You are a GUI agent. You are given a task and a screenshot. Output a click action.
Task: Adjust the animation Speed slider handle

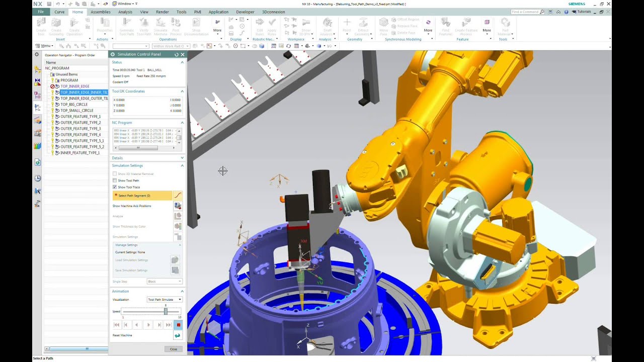tap(166, 311)
